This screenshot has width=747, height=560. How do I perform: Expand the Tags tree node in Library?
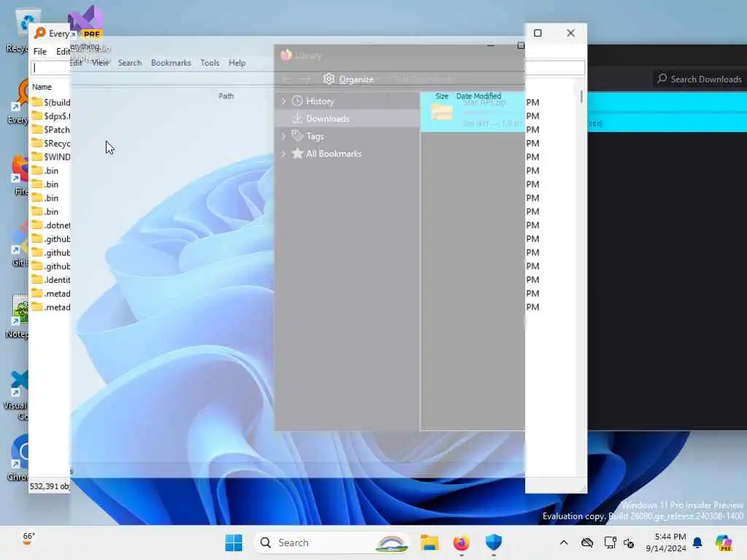pyautogui.click(x=284, y=136)
